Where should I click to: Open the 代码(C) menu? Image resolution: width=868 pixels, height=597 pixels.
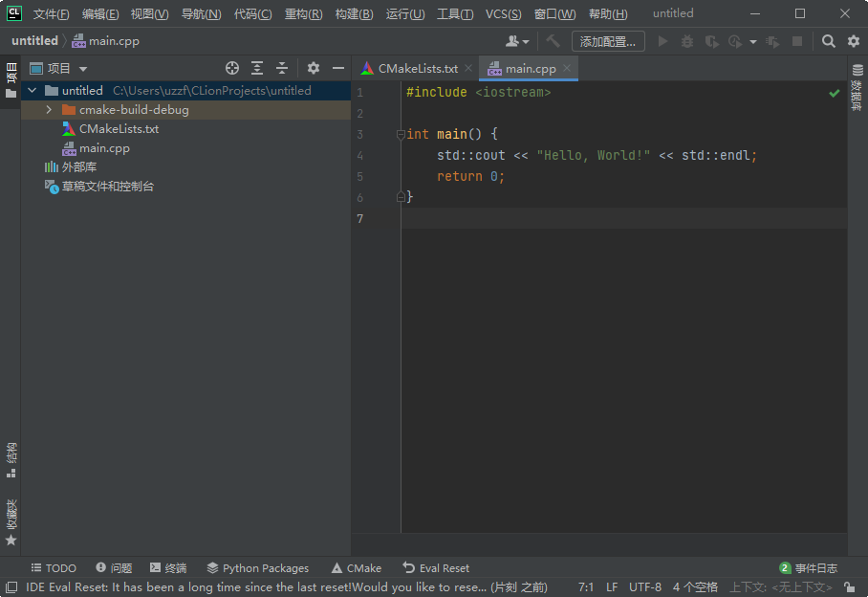coord(252,13)
